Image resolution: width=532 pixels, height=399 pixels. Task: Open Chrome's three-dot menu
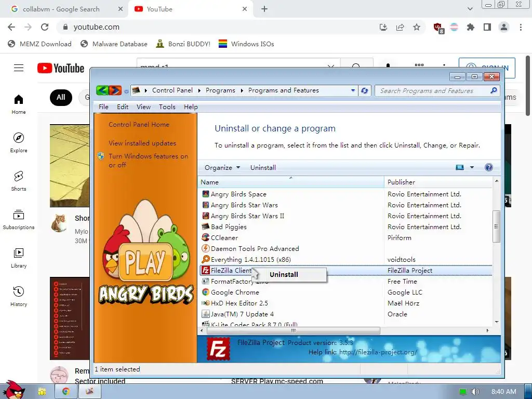[x=521, y=27]
